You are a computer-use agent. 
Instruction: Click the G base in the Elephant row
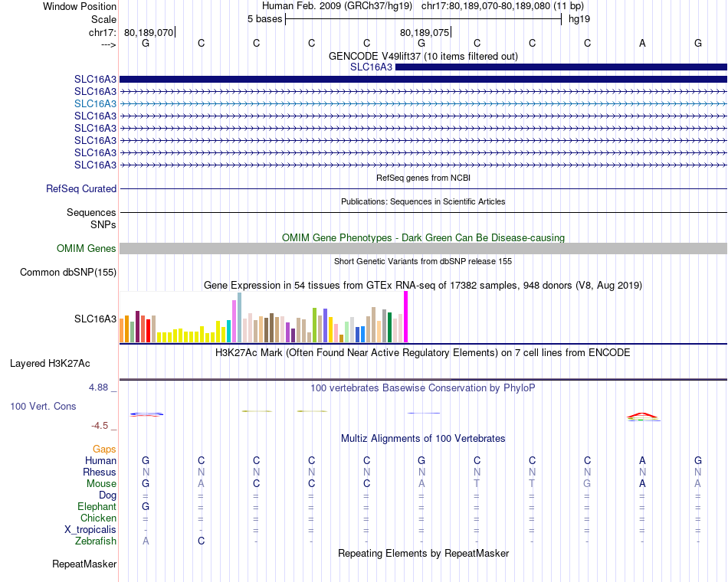[x=146, y=506]
